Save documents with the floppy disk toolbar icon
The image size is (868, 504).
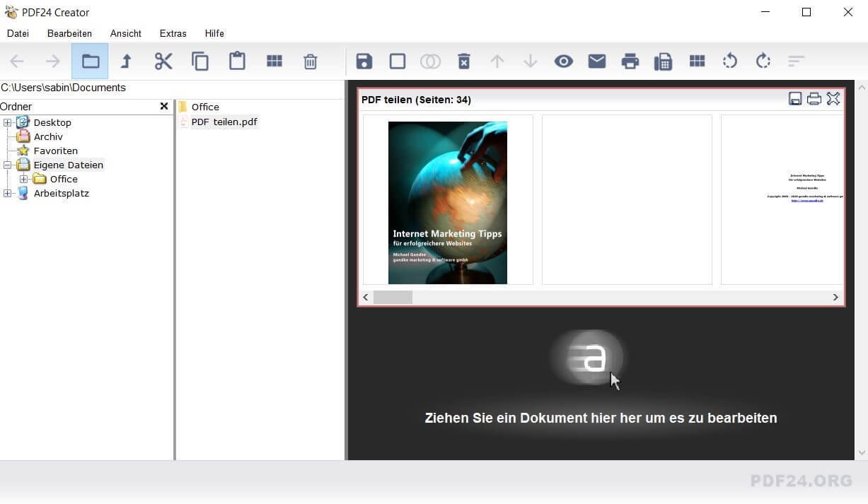(364, 61)
